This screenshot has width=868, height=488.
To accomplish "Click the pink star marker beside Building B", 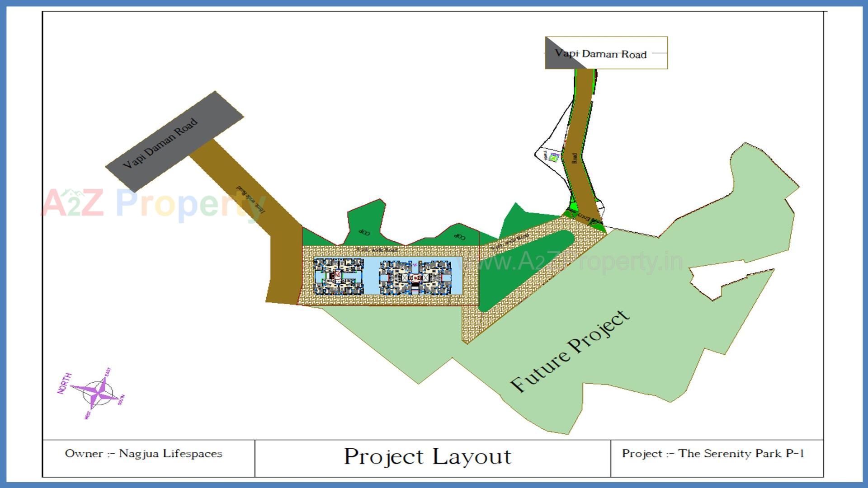I will (x=415, y=265).
